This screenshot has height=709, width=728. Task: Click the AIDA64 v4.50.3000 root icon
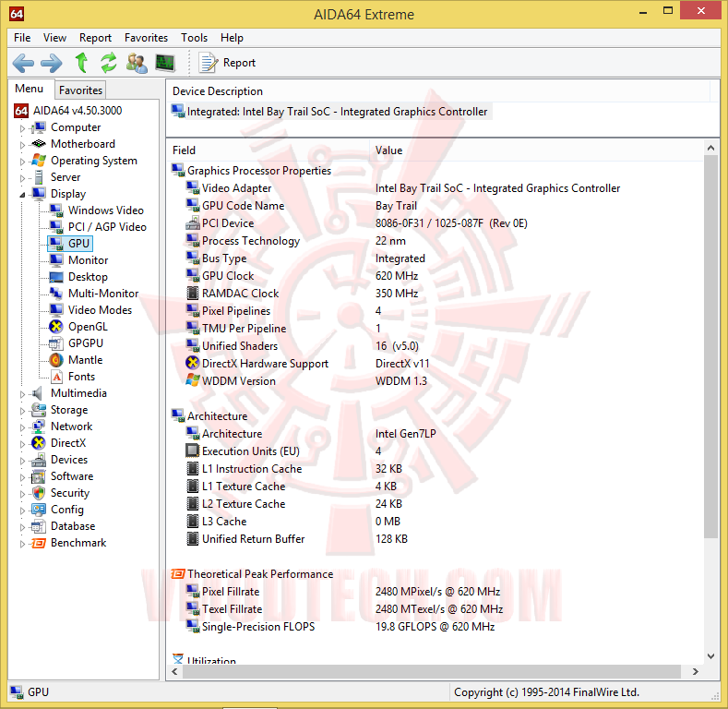pos(21,111)
